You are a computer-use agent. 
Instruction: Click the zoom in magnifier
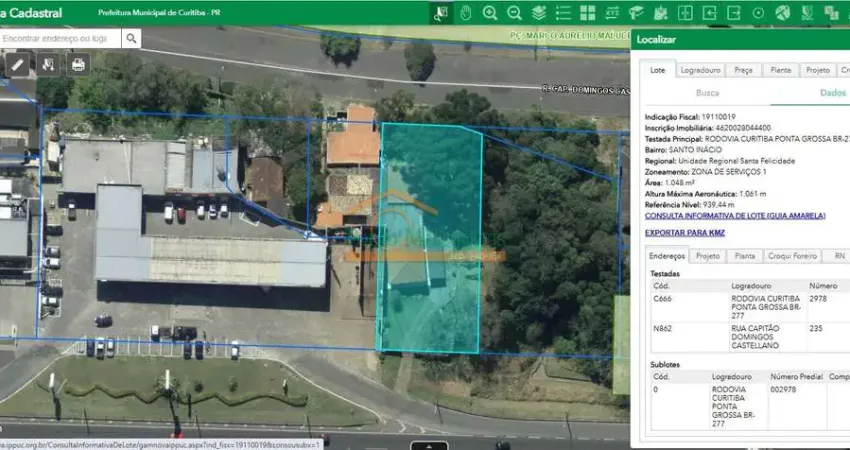[490, 13]
